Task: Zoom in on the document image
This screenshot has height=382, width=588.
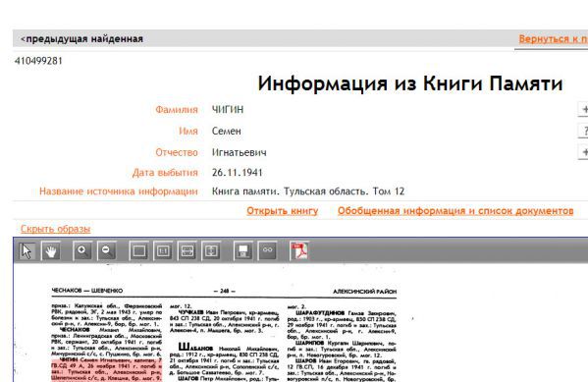Action: (82, 250)
